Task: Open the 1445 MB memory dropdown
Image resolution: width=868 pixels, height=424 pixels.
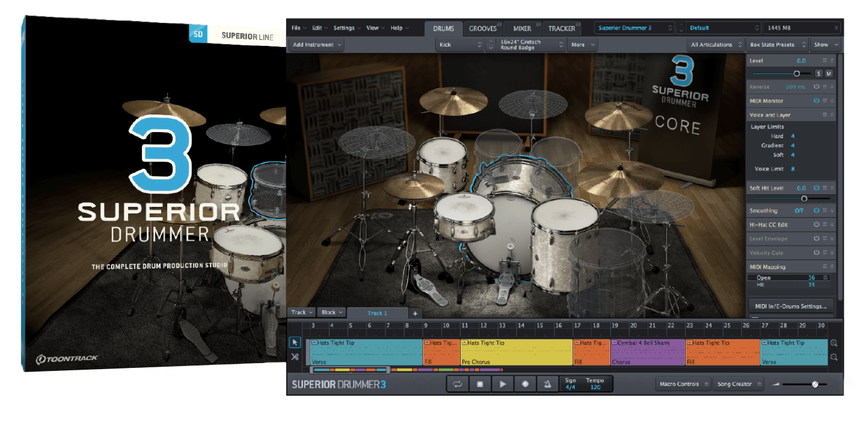Action: point(802,28)
